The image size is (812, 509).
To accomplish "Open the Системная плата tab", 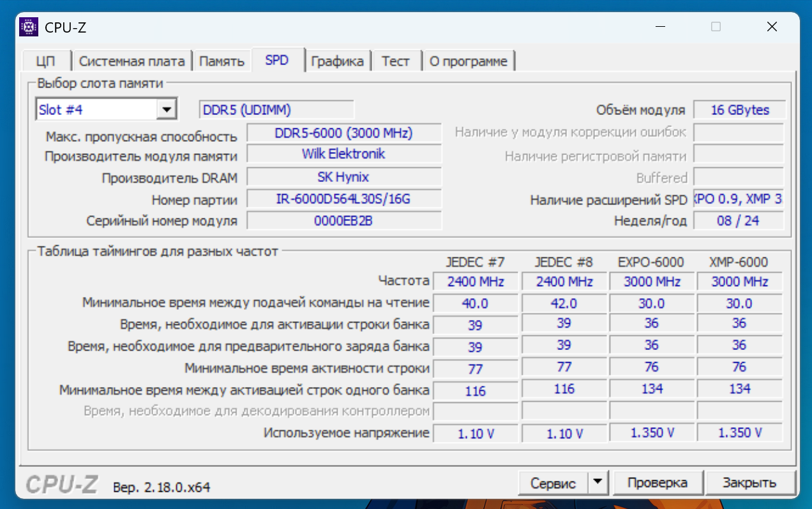I will (x=132, y=61).
